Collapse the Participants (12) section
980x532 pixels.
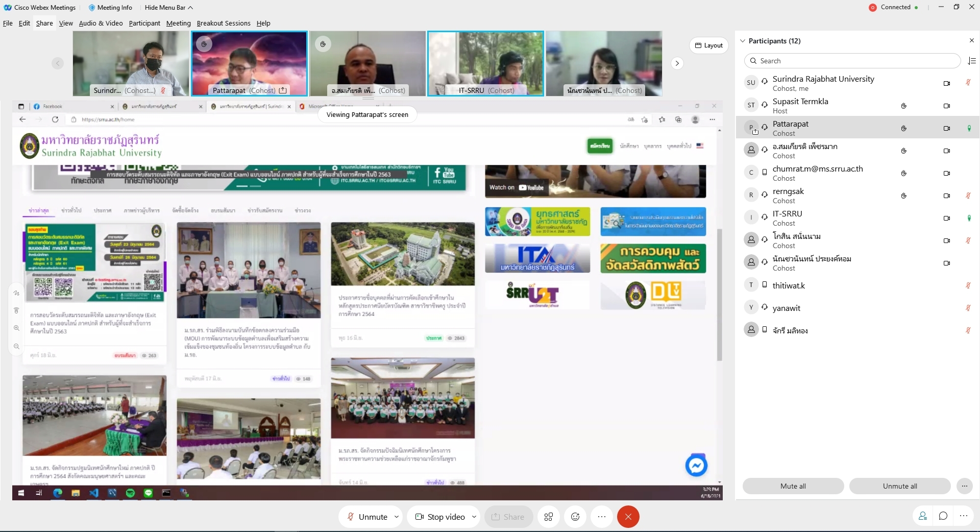tap(743, 41)
